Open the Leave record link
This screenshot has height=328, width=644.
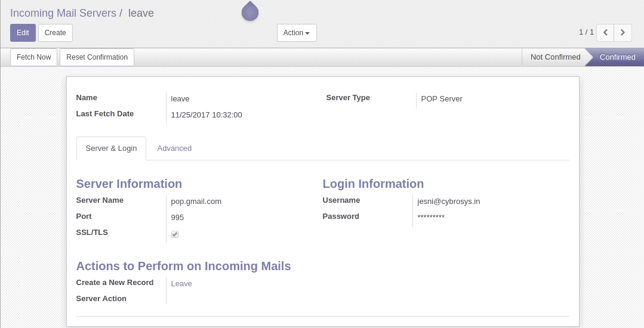coord(181,284)
